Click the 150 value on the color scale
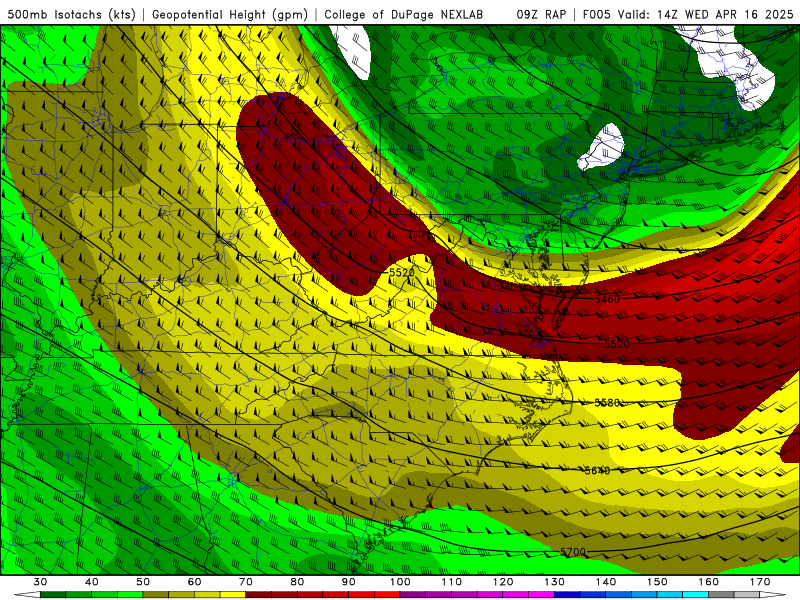800x600 pixels. coord(657,582)
